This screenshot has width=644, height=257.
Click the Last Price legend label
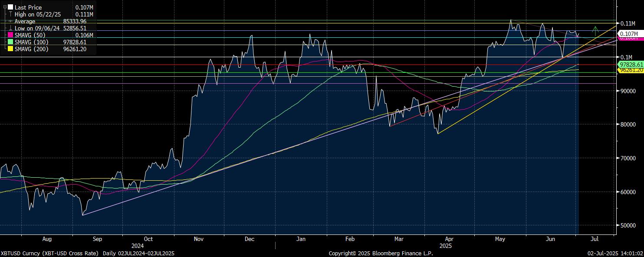tap(28, 7)
